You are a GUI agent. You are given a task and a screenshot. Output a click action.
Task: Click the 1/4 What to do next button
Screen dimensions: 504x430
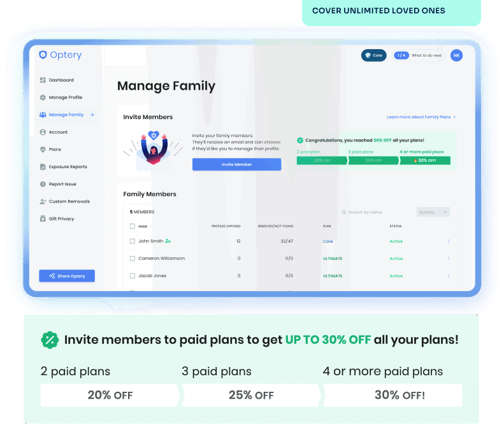point(418,55)
